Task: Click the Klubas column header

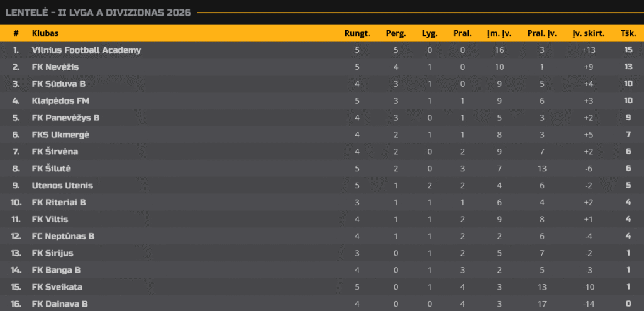Action: [x=45, y=33]
